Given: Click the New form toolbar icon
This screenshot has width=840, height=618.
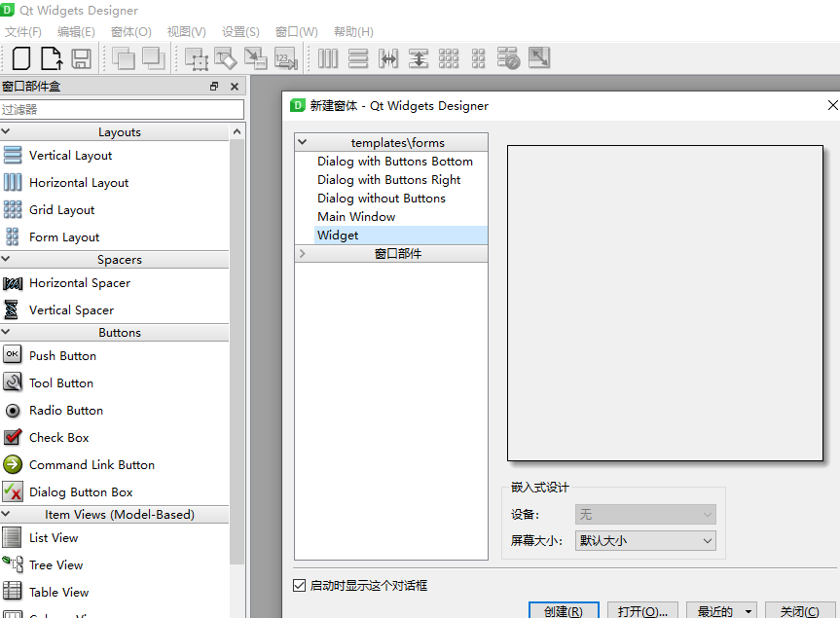Looking at the screenshot, I should 20,58.
